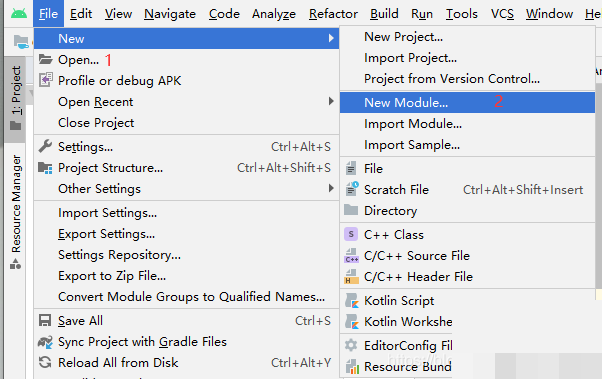
Task: Open the Run menu
Action: tap(422, 14)
